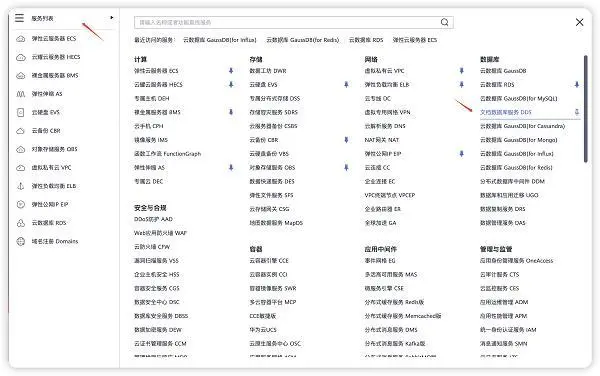This screenshot has width=600, height=376.
Task: Unpin OBS in the 存储 list
Action: (346, 168)
